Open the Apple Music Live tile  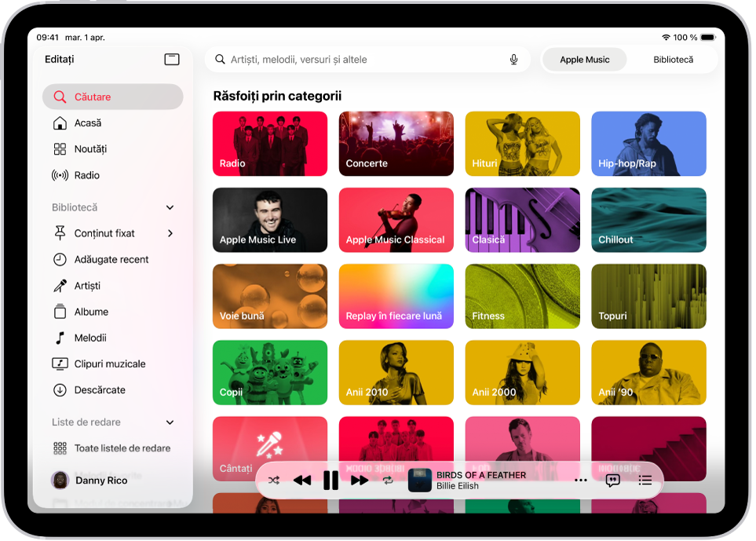point(270,220)
